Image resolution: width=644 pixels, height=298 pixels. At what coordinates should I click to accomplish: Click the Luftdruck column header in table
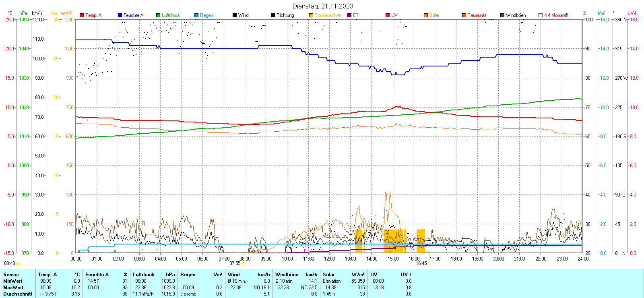144,275
